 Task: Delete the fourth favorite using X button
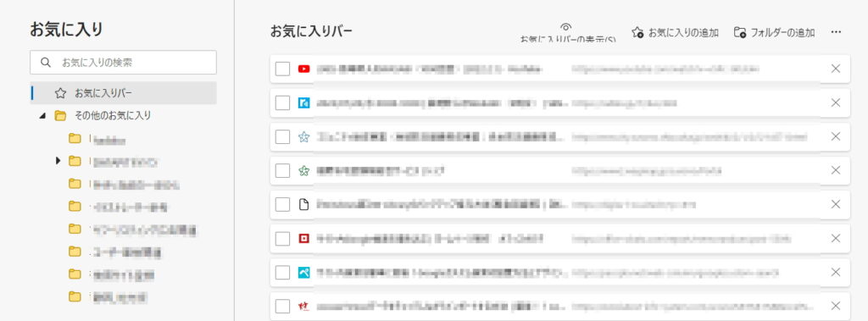click(x=836, y=171)
